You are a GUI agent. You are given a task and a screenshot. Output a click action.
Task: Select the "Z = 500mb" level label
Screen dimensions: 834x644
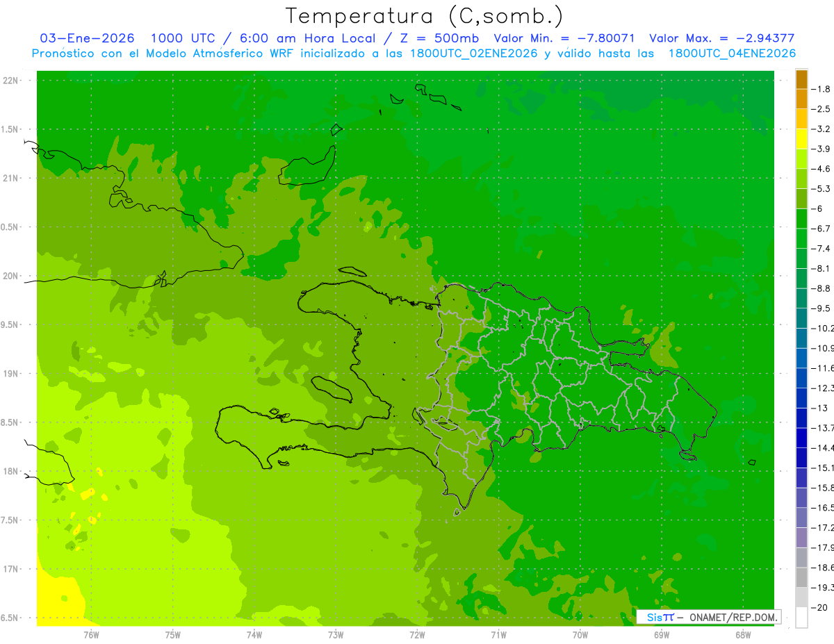440,38
